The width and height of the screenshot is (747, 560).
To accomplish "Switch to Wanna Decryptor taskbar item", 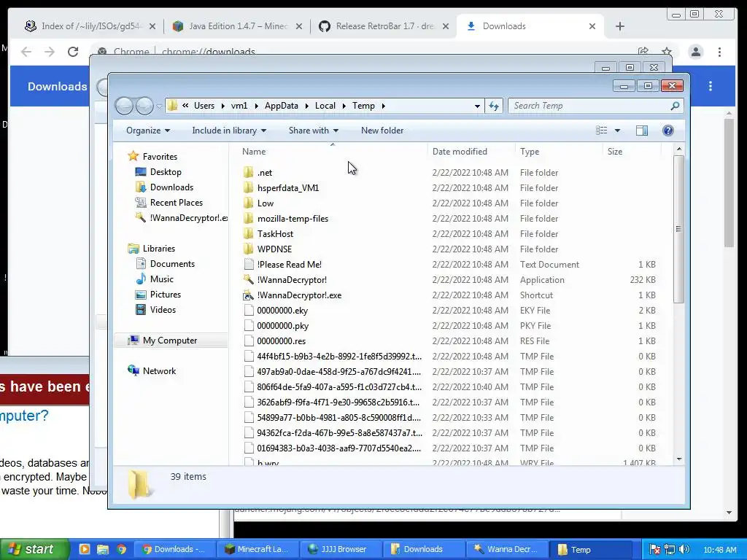I will point(508,549).
